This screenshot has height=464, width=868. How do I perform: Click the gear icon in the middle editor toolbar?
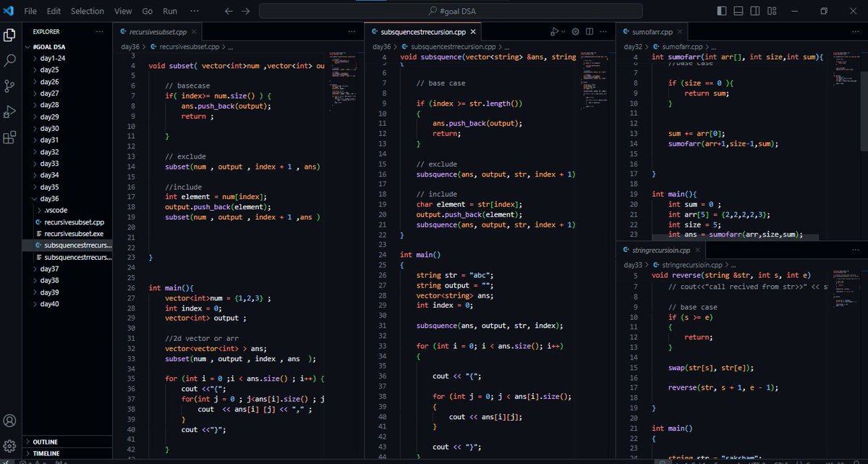(576, 32)
